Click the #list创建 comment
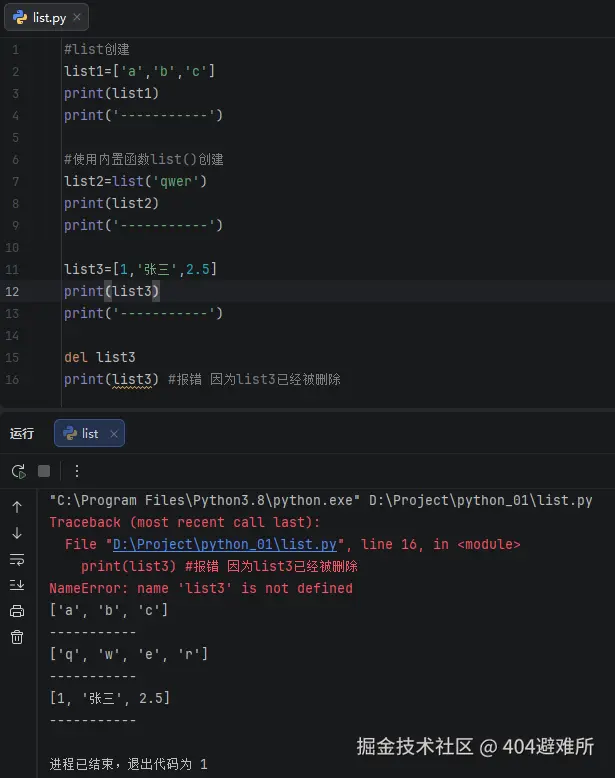The height and width of the screenshot is (778, 615). 97,50
